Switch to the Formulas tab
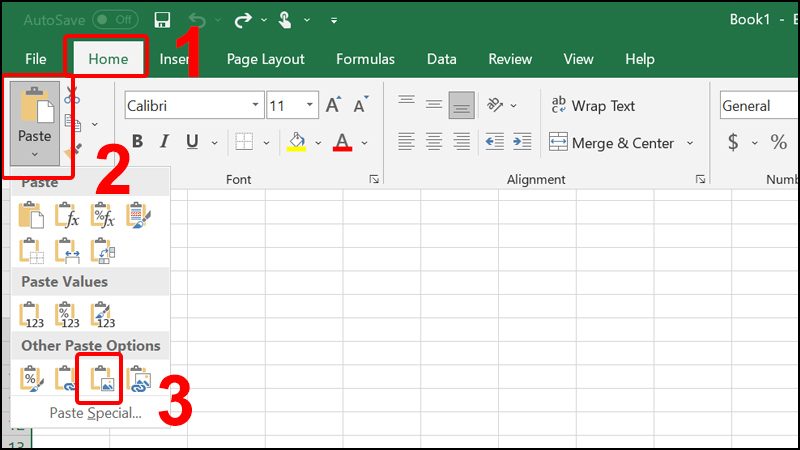Screen dimensions: 800x450 coord(365,59)
